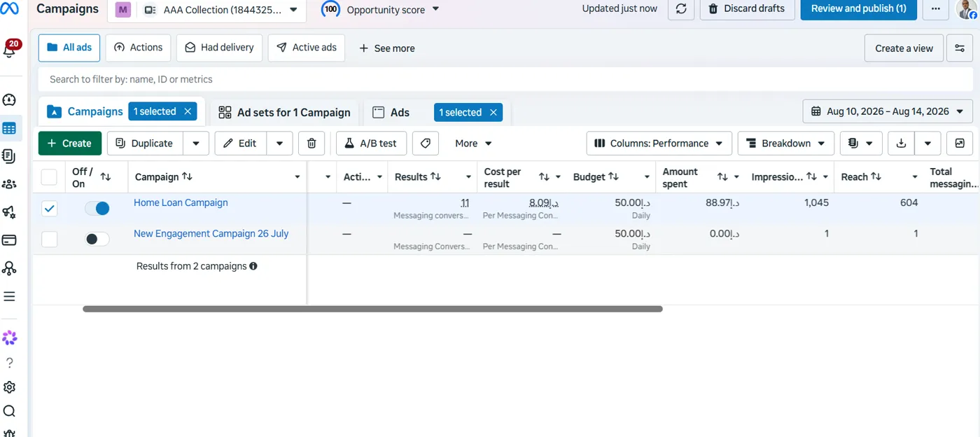The image size is (980, 437).
Task: Click the Meta logo
Action: pyautogui.click(x=10, y=10)
